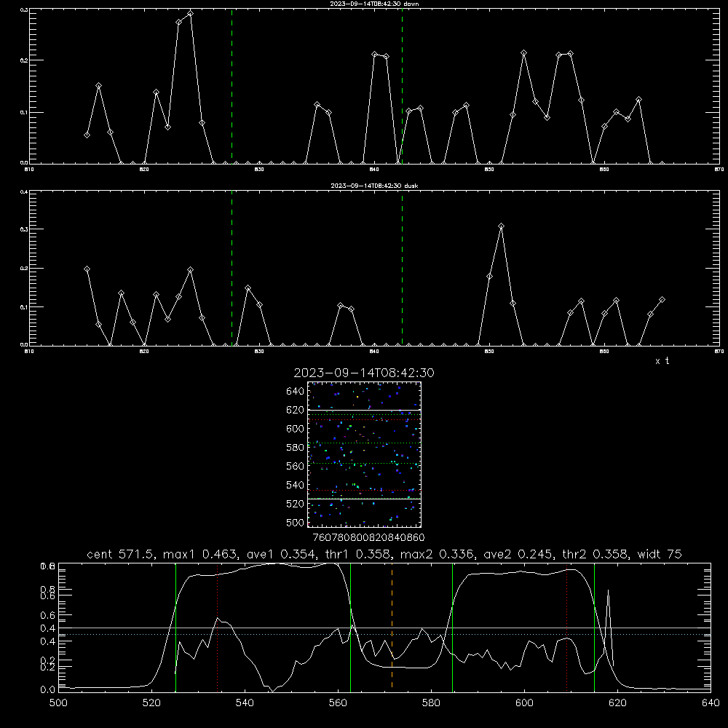Click the 'x t' label under dusk plot
The image size is (728, 728).
[662, 361]
